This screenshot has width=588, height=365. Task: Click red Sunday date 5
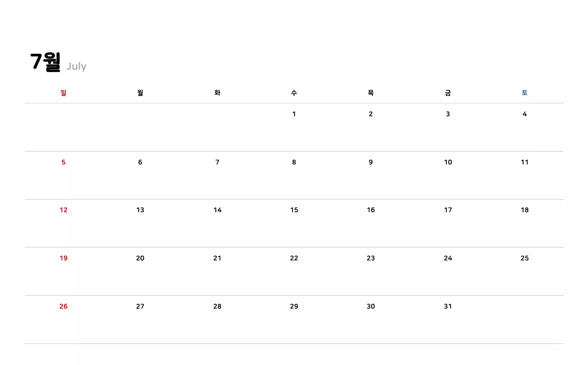pyautogui.click(x=63, y=162)
